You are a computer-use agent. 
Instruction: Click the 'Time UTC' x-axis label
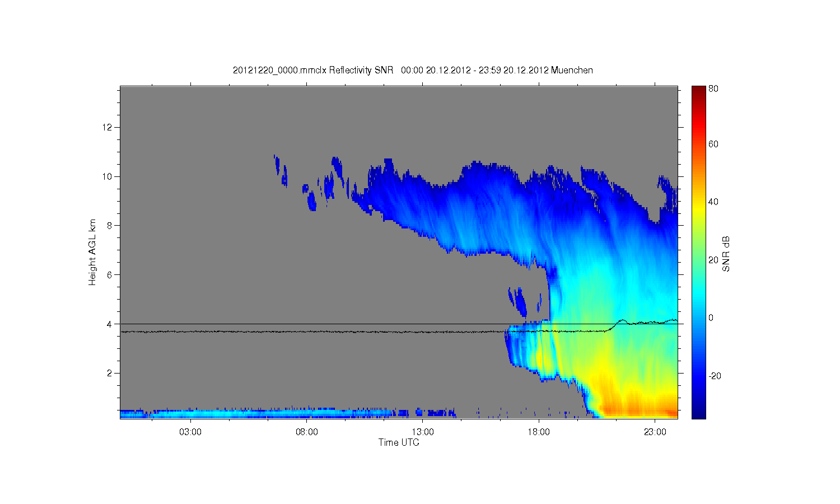tap(399, 442)
